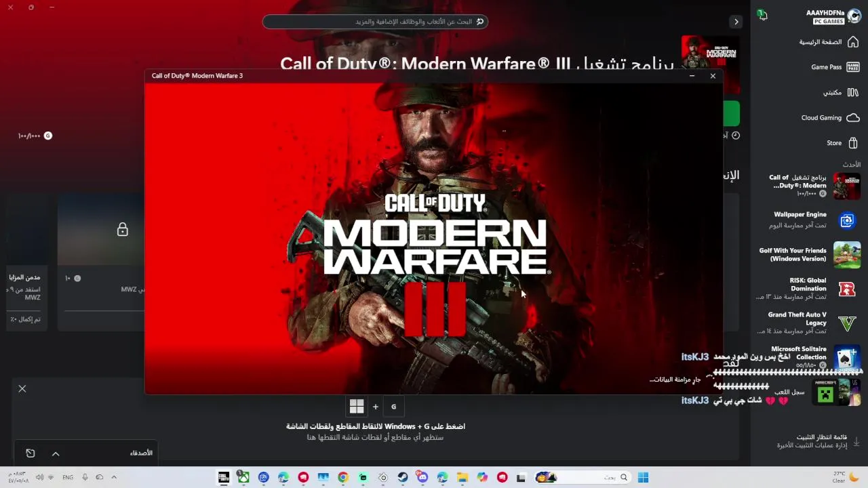Open the install queue (قائمة انتظار التثبيت)
868x488 pixels.
tap(817, 441)
